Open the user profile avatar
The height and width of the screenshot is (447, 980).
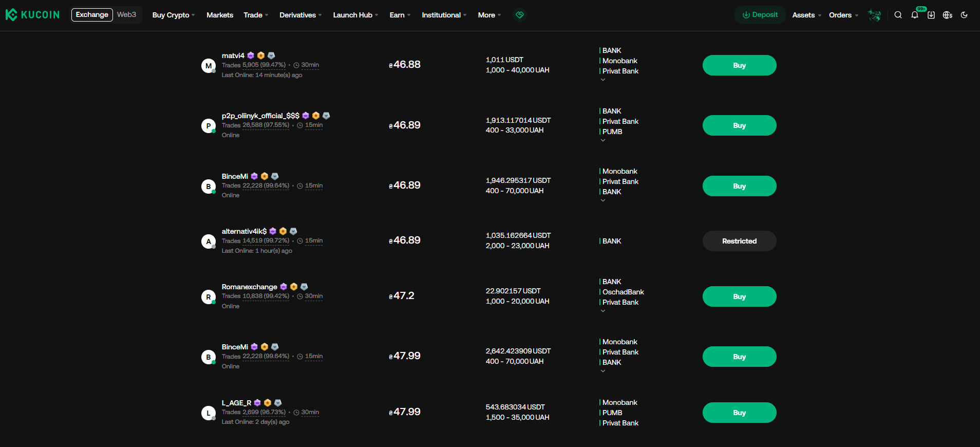point(874,15)
